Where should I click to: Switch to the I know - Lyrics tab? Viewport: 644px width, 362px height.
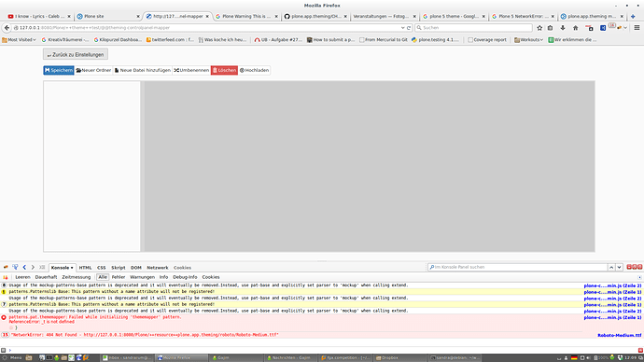click(39, 17)
